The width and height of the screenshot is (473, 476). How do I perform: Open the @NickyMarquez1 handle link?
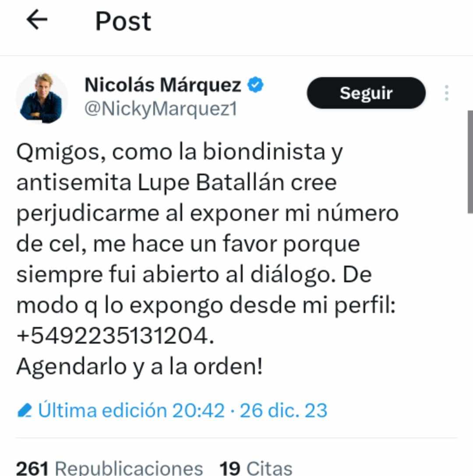point(161,109)
